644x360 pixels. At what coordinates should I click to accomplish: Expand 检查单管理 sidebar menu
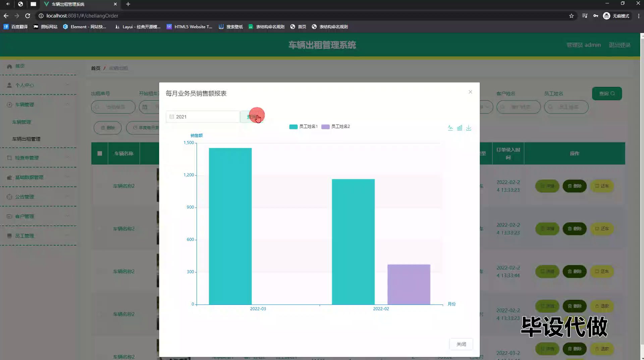tap(38, 157)
